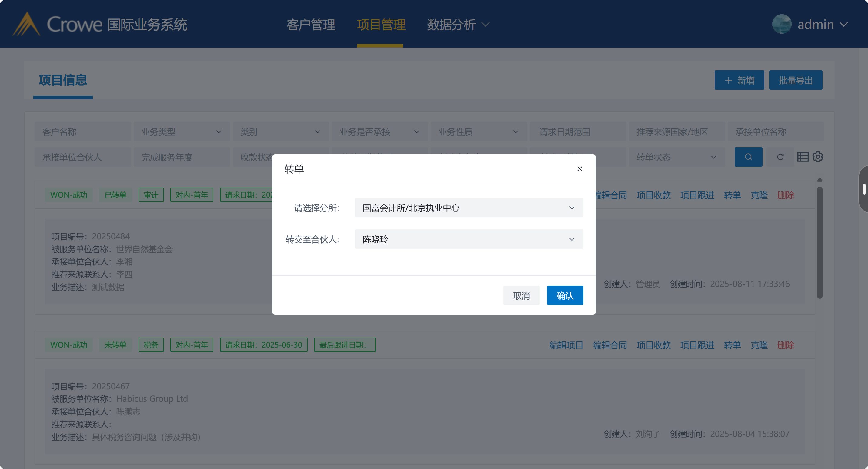Confirm the transfer with 确认 button
This screenshot has height=469, width=868.
tap(565, 295)
